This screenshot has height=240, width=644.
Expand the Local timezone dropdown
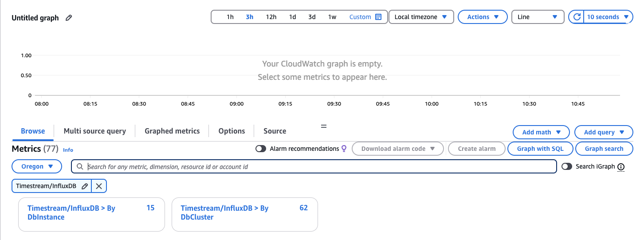click(421, 17)
